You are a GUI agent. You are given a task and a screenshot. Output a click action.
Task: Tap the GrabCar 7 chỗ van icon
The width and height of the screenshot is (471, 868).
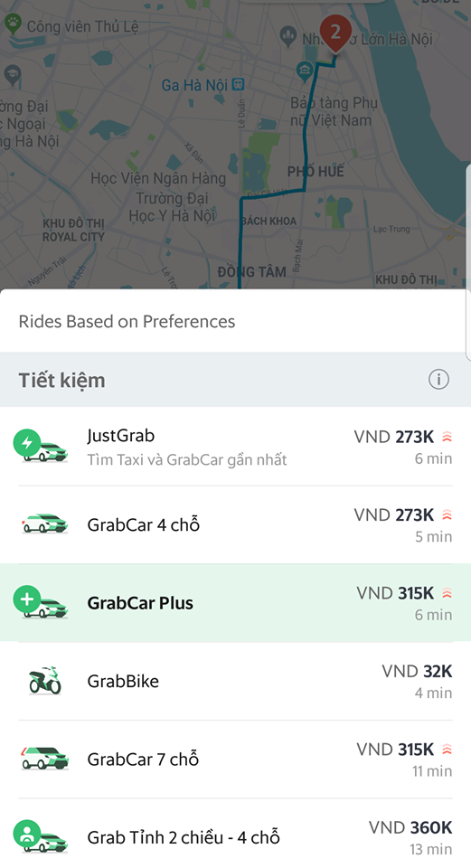pyautogui.click(x=44, y=759)
